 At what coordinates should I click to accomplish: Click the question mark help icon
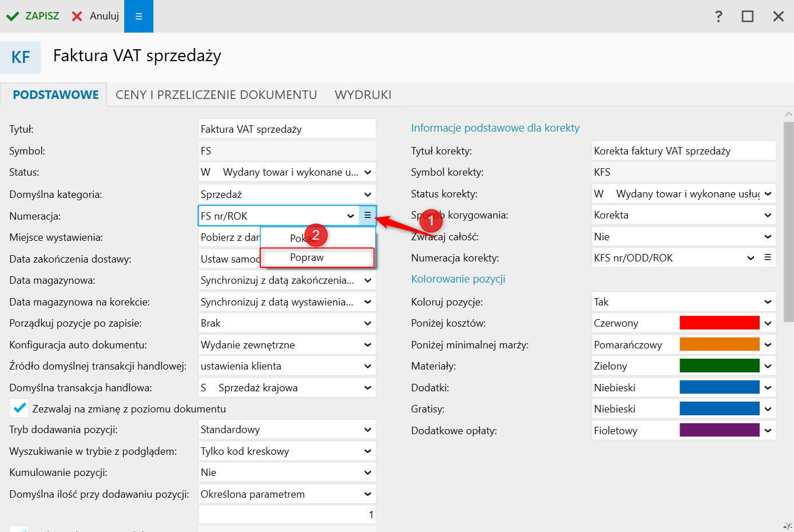(718, 16)
